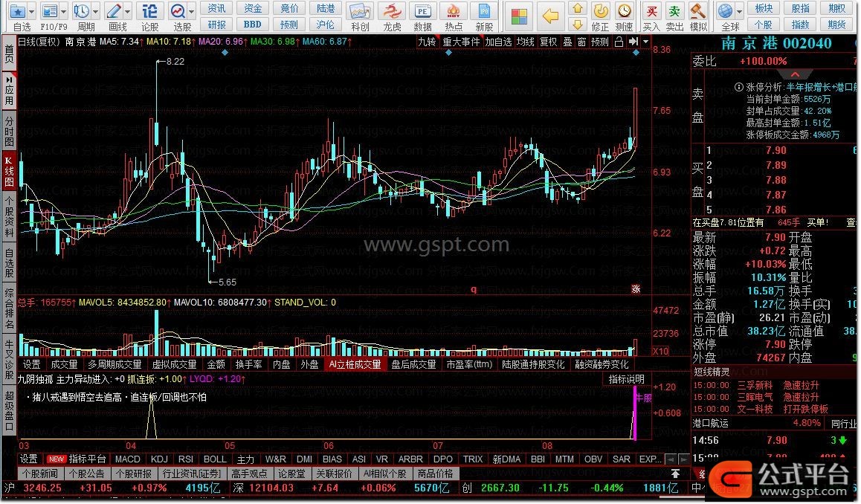Click the yellow down arrow icon
This screenshot has height=504, width=861.
577,24
